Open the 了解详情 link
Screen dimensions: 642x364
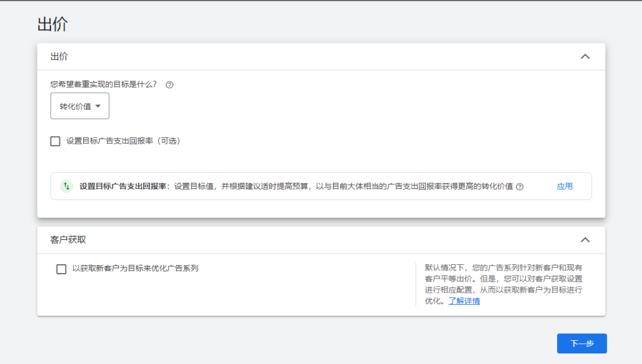point(464,301)
